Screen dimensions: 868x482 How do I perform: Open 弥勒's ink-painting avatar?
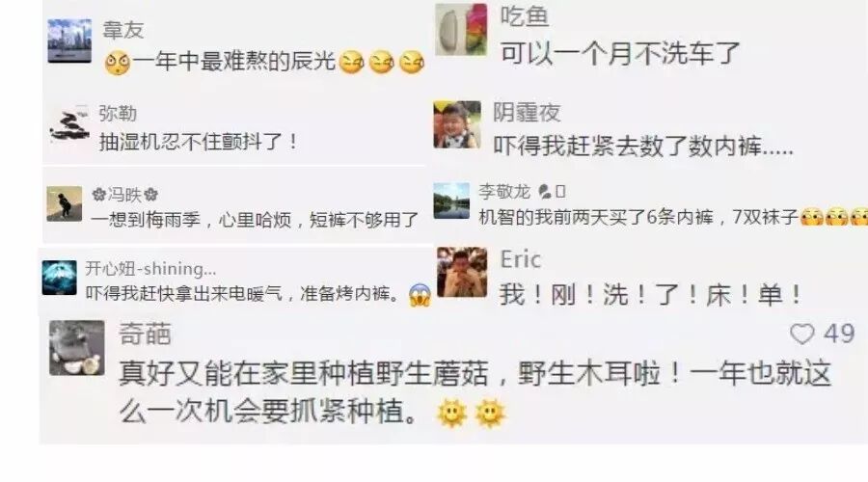[69, 125]
